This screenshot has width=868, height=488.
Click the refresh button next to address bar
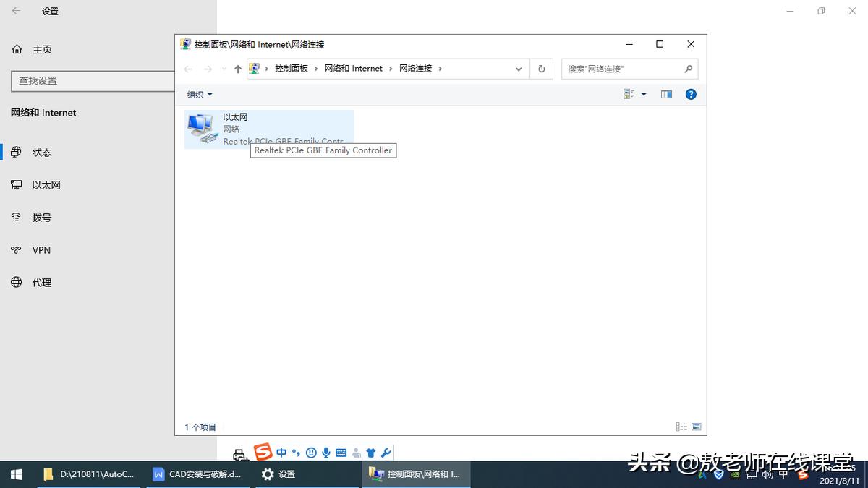coord(542,68)
